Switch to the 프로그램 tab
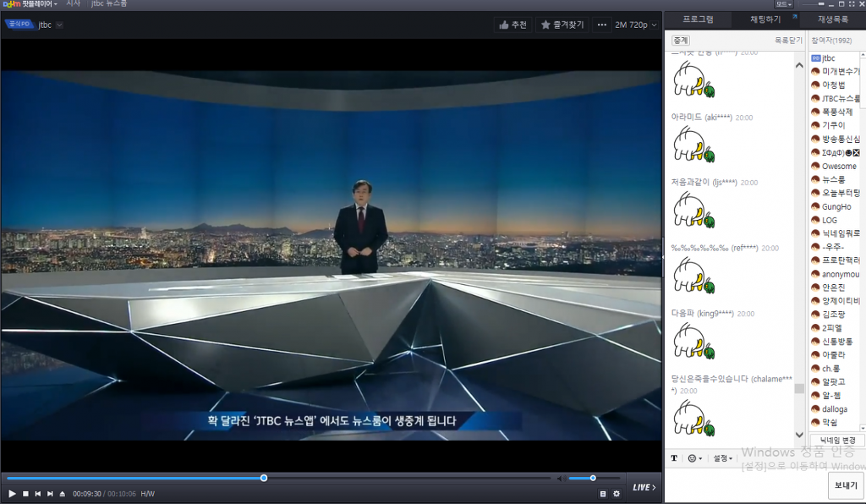This screenshot has height=504, width=866. click(x=698, y=19)
